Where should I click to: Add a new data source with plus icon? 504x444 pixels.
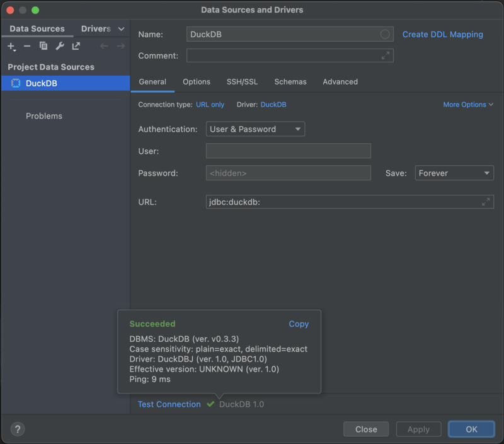(x=11, y=46)
